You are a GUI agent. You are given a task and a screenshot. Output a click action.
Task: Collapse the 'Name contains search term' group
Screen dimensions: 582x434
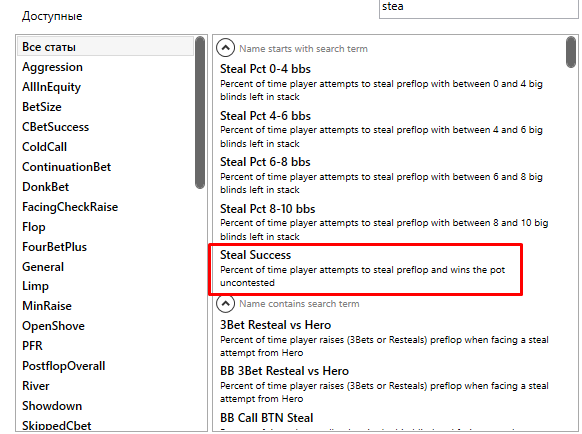tap(225, 304)
